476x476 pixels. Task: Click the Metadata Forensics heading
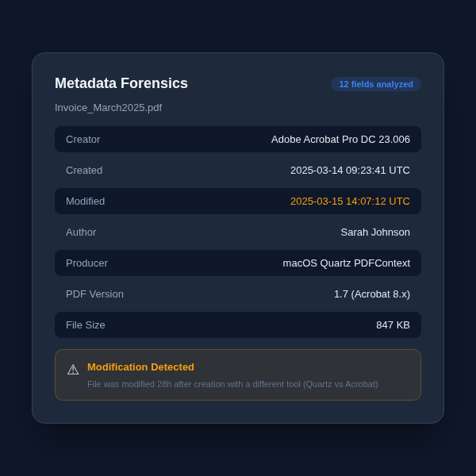pos(121,83)
